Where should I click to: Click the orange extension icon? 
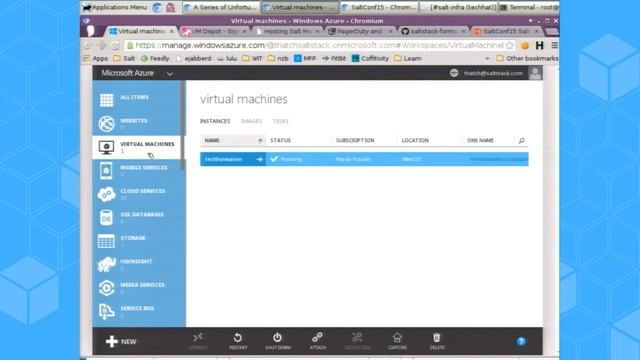(x=525, y=45)
